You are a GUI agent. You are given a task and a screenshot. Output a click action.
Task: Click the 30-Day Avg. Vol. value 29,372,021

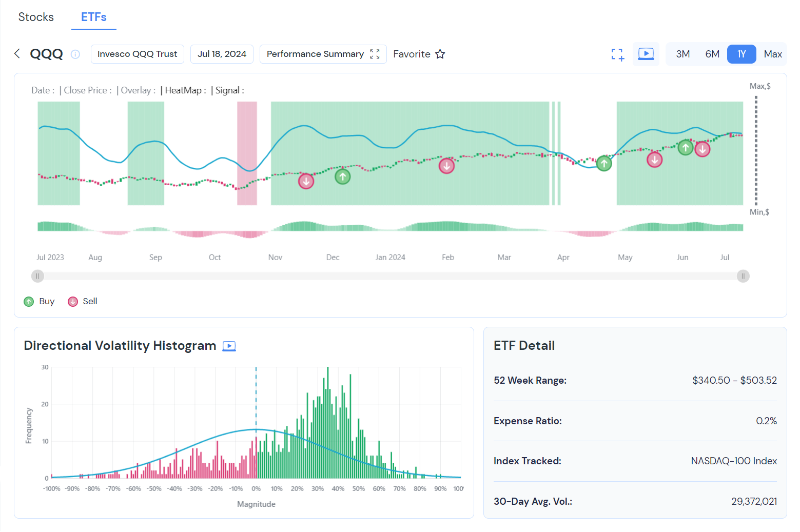pos(754,501)
